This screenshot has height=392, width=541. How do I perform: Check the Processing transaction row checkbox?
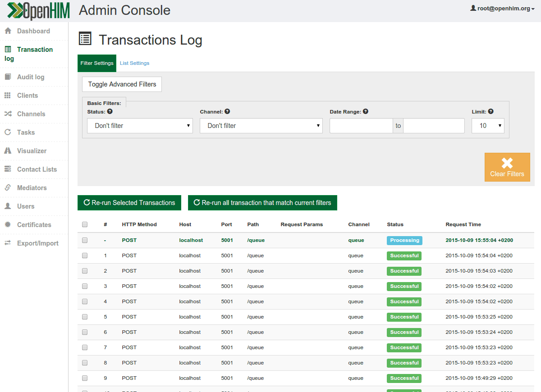pos(85,240)
